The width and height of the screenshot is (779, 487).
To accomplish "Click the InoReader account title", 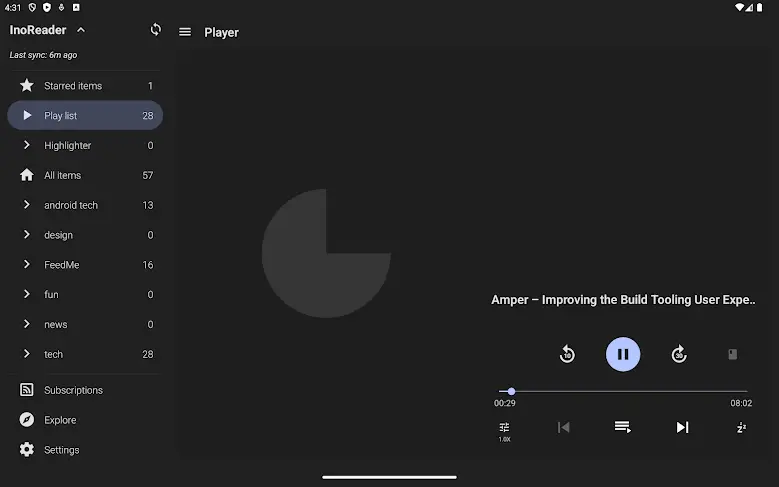I will pyautogui.click(x=38, y=30).
